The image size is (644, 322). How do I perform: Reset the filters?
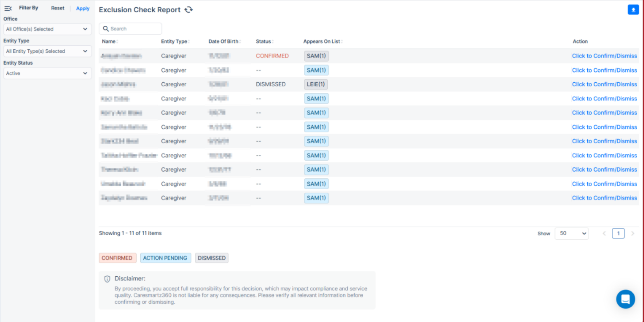pyautogui.click(x=58, y=8)
